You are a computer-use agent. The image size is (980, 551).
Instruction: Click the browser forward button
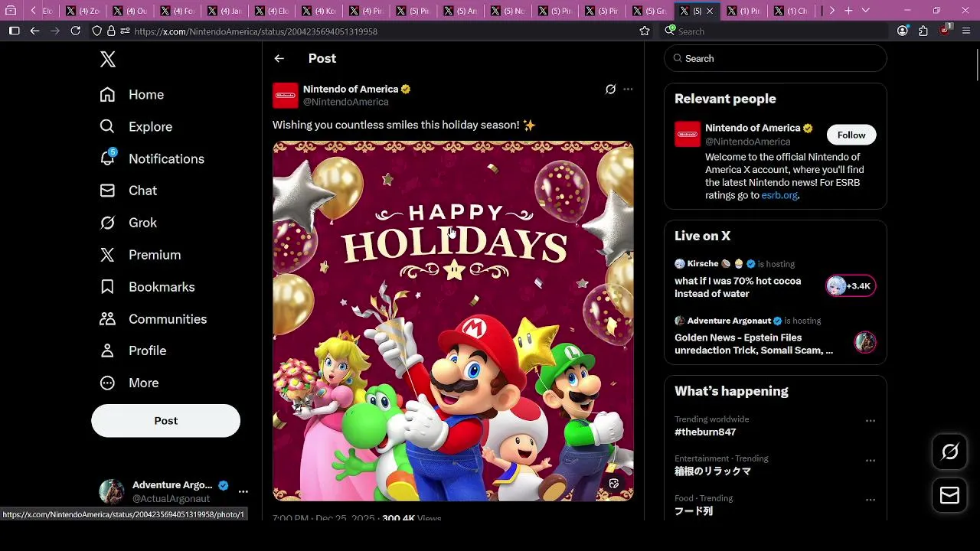(54, 31)
